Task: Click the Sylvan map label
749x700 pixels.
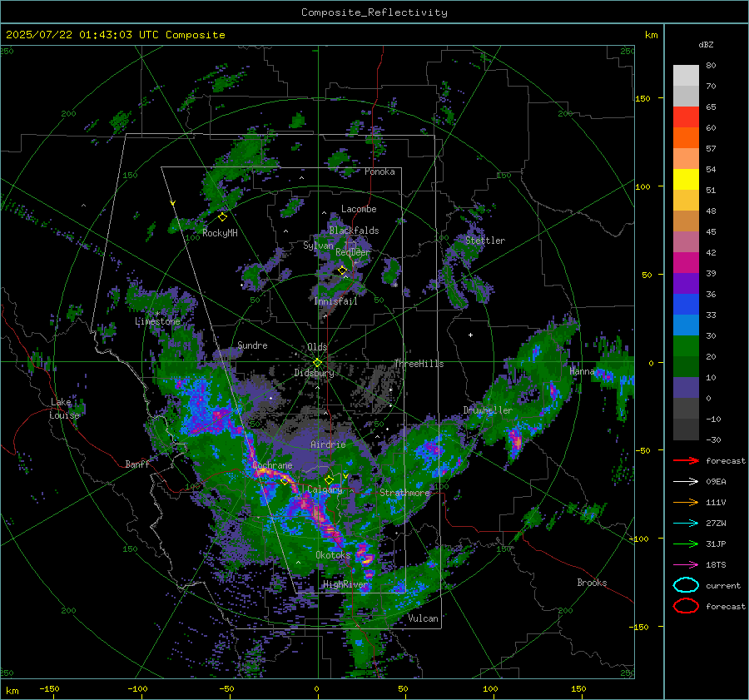Action: coord(318,246)
